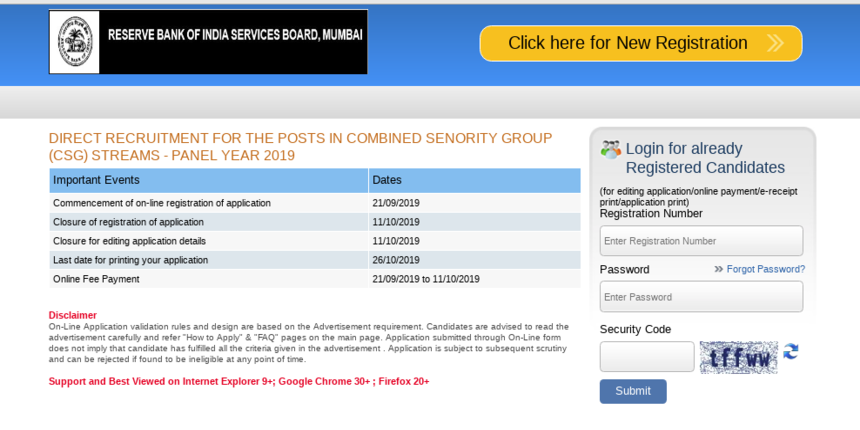Image resolution: width=860 pixels, height=430 pixels.
Task: Click the Password label
Action: coord(624,270)
